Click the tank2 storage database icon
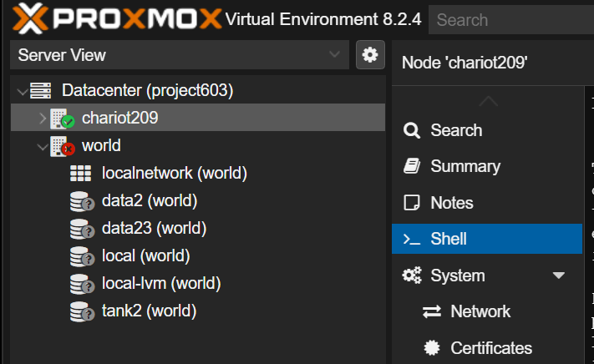The width and height of the screenshot is (594, 364). click(80, 311)
